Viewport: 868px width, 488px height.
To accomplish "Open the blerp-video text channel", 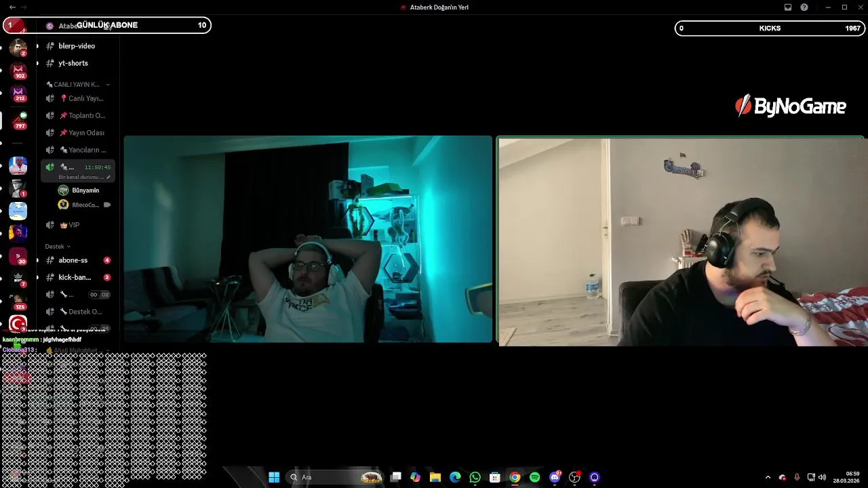I will click(x=77, y=46).
